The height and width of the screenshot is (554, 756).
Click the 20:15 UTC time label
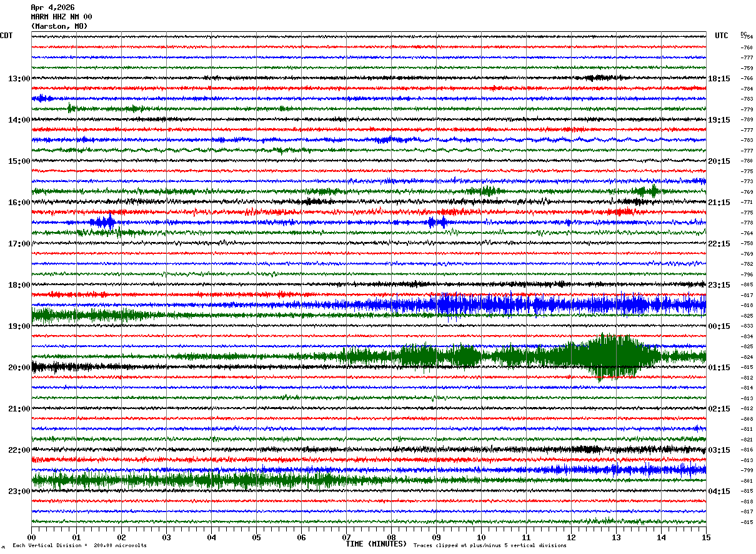[719, 161]
